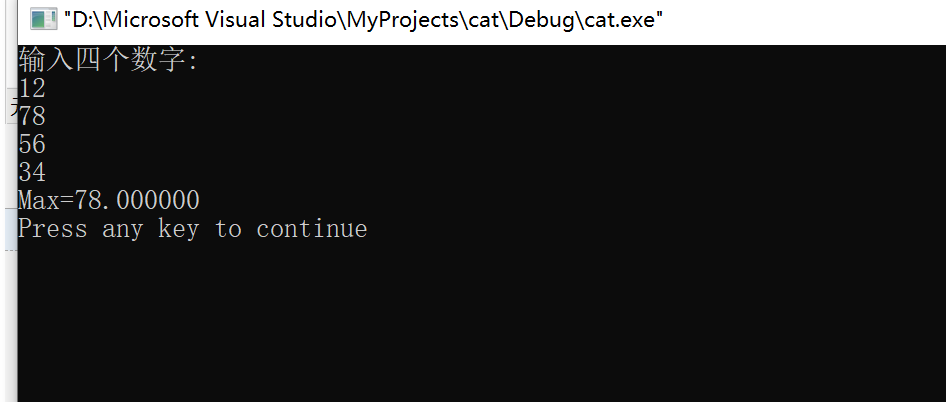Open the console window system menu icon
The width and height of the screenshot is (946, 402).
pos(43,20)
